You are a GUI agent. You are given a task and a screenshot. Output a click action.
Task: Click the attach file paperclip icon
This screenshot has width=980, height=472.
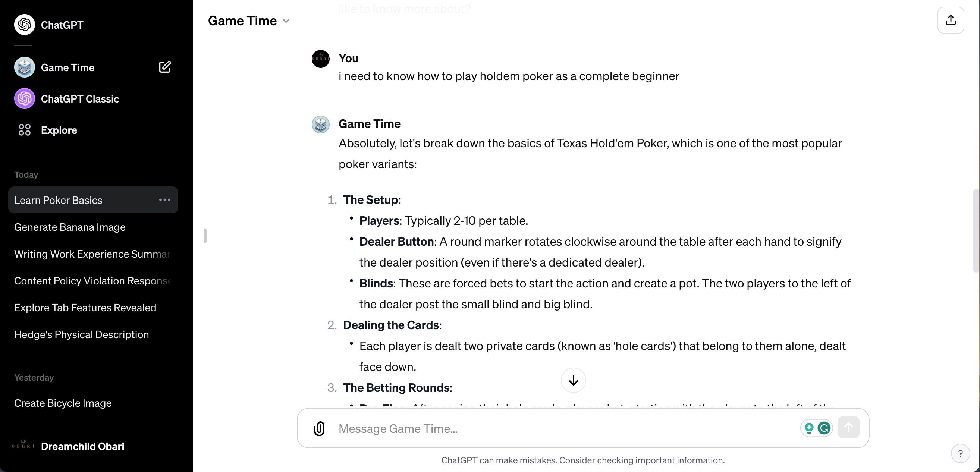(318, 428)
